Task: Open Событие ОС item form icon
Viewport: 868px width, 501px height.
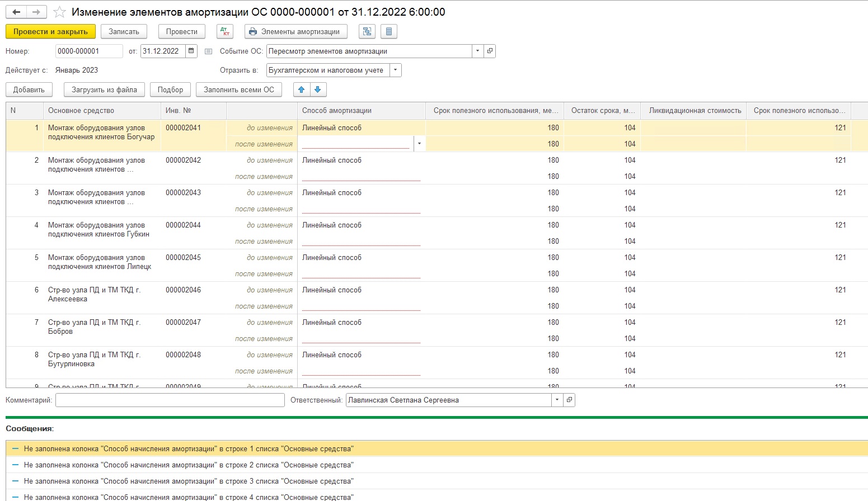Action: 490,51
